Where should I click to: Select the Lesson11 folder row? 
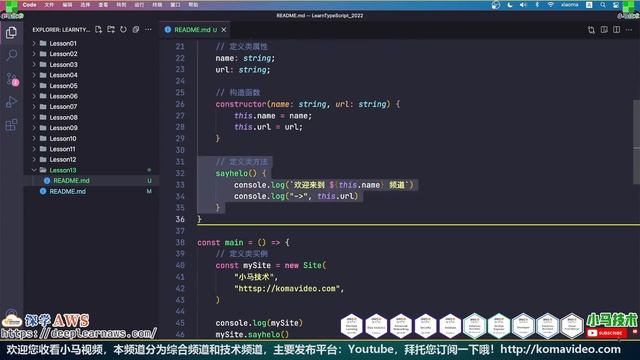pos(91,149)
